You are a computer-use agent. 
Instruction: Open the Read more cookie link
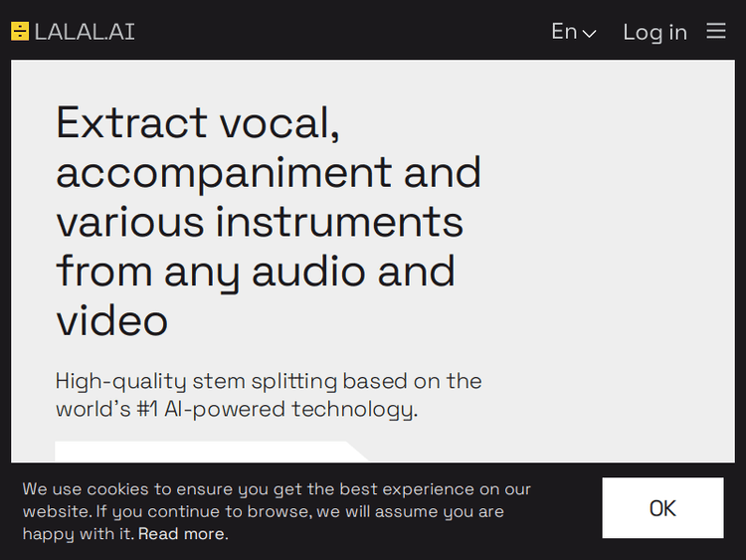coord(181,534)
